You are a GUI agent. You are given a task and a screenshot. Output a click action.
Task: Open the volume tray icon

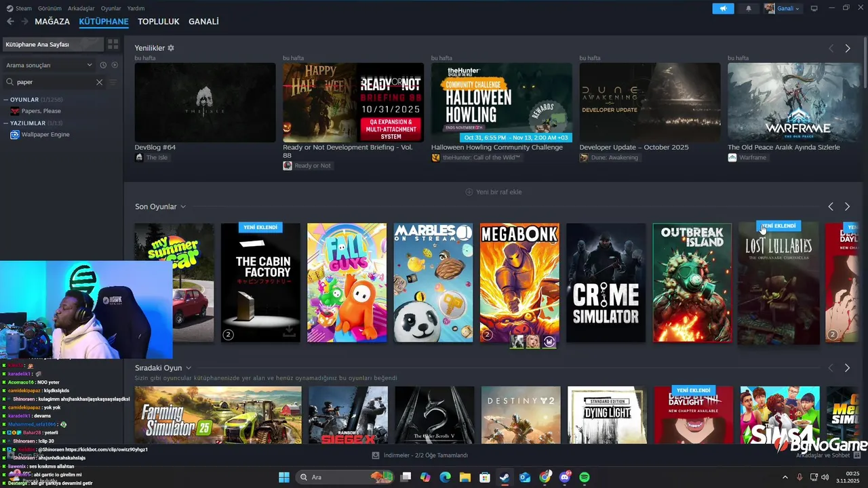(x=825, y=477)
